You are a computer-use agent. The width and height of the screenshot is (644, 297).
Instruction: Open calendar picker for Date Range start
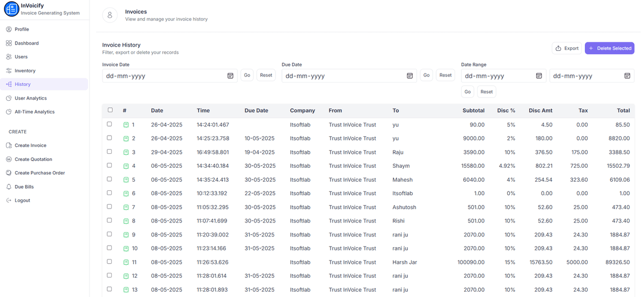pos(539,76)
